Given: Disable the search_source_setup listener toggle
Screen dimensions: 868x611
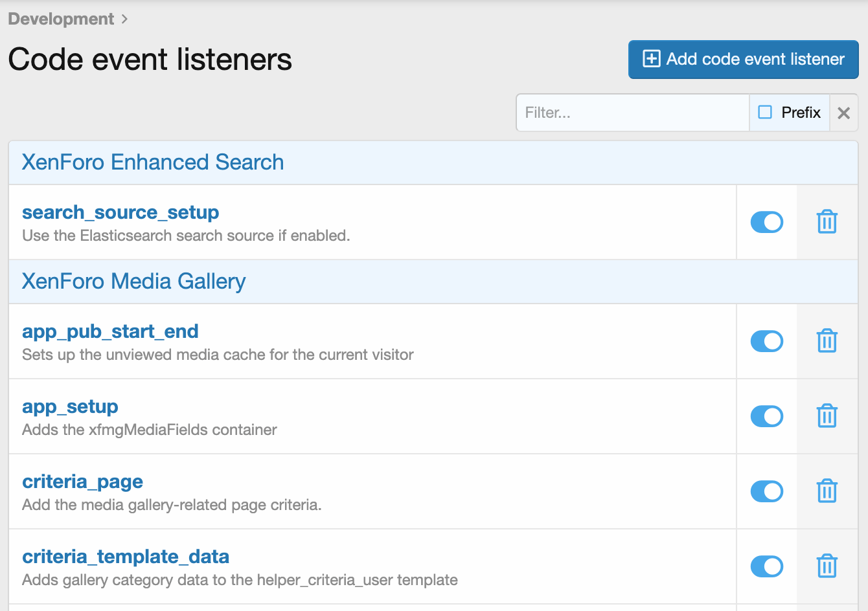Looking at the screenshot, I should click(x=766, y=222).
